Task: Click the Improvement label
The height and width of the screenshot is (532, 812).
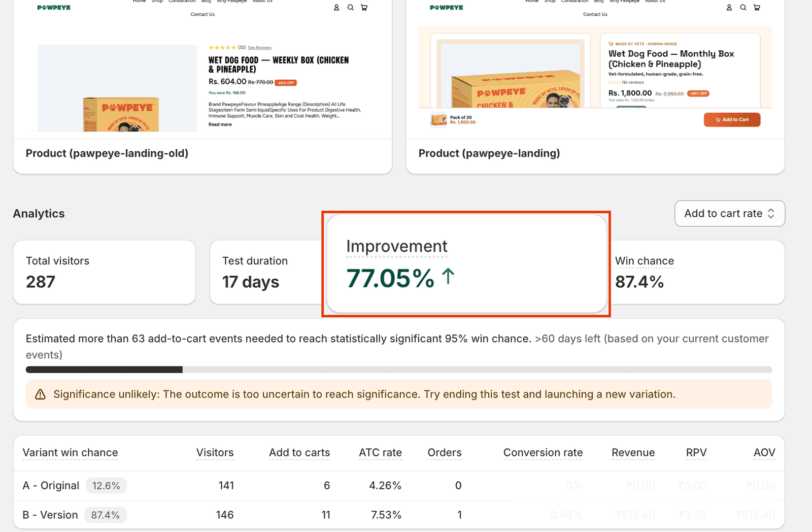Action: pyautogui.click(x=397, y=247)
